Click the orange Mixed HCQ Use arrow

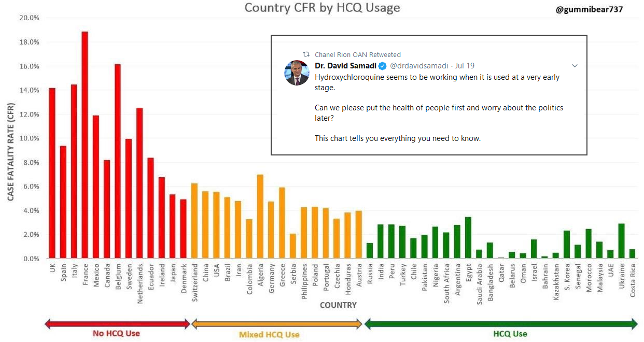[276, 324]
